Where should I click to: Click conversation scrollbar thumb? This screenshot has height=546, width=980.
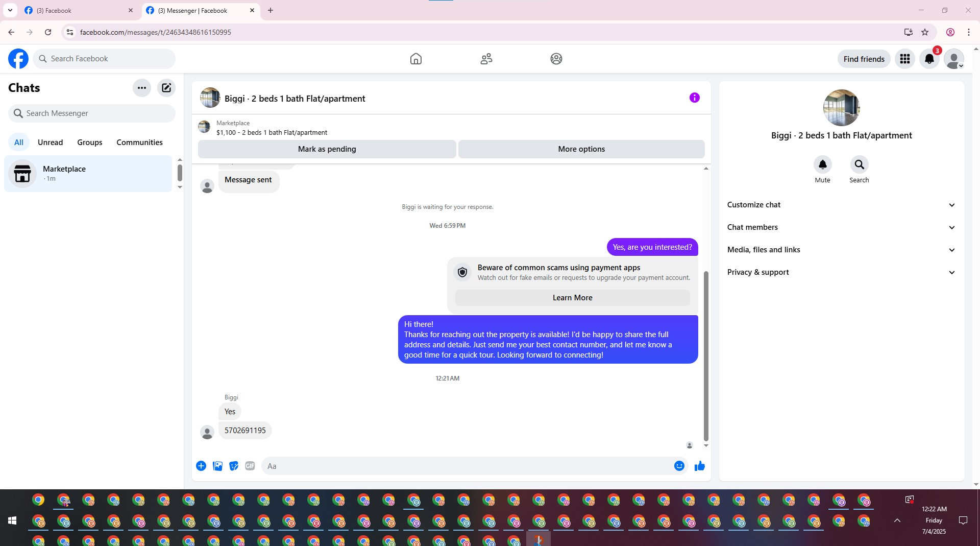pos(706,356)
